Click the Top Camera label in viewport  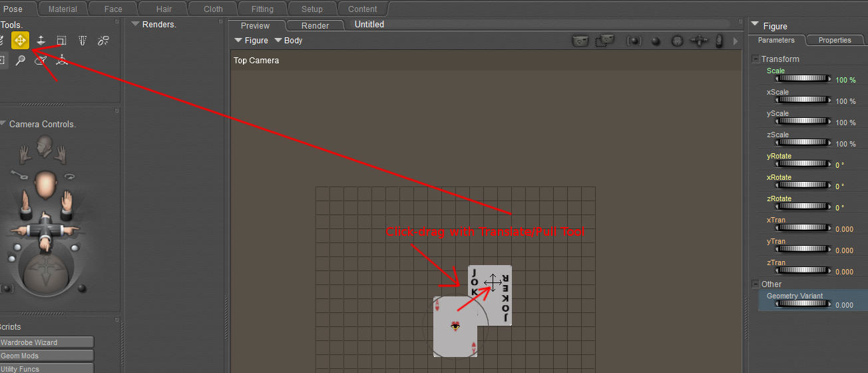tap(256, 61)
